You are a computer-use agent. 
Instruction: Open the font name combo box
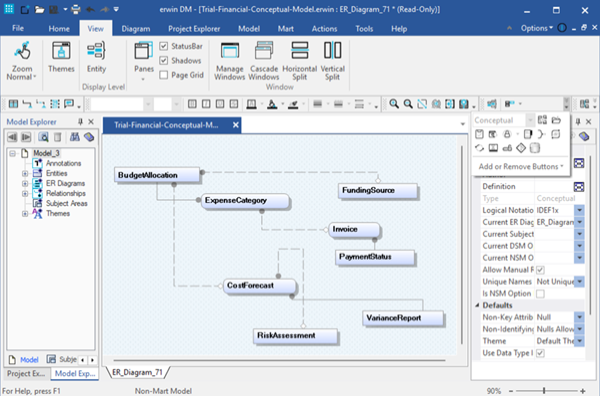point(121,104)
